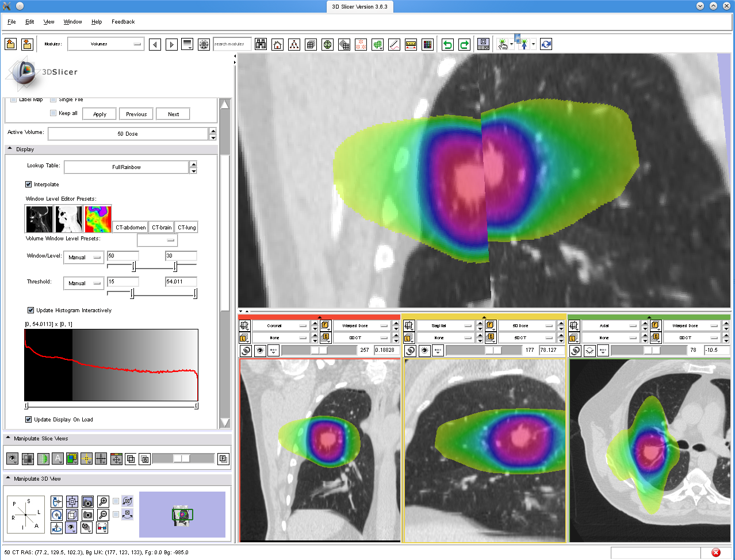Open the Lookup Table FullRainbow dropdown
The width and height of the screenshot is (735, 560).
pos(127,167)
